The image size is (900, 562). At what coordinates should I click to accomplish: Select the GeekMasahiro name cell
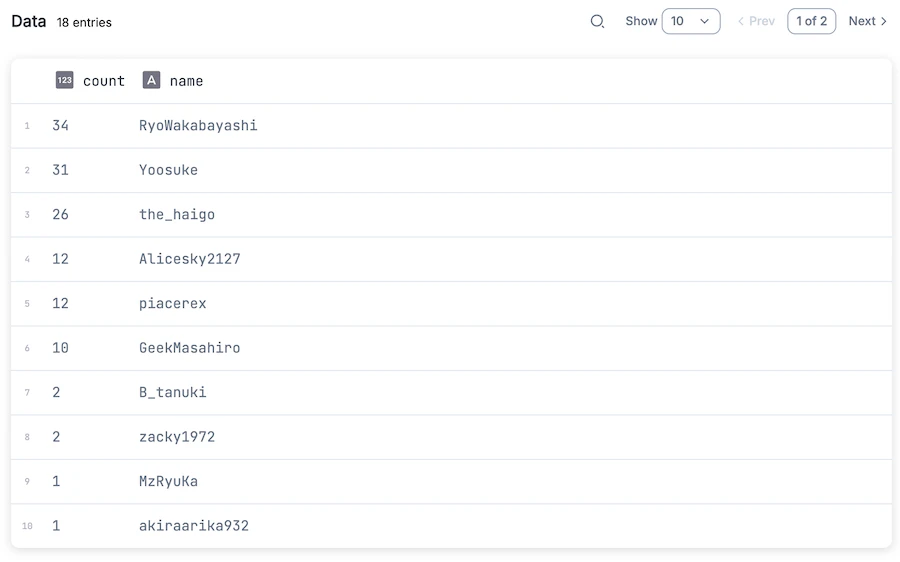tap(189, 348)
